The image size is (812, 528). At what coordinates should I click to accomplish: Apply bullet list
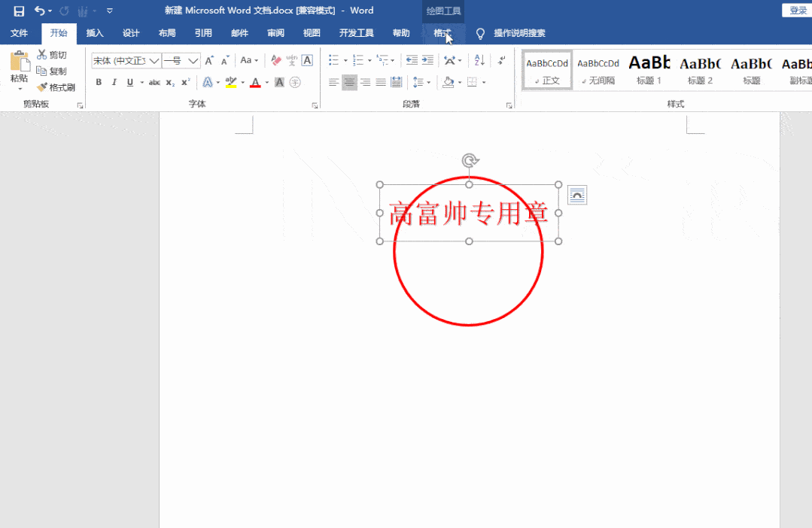(x=333, y=61)
